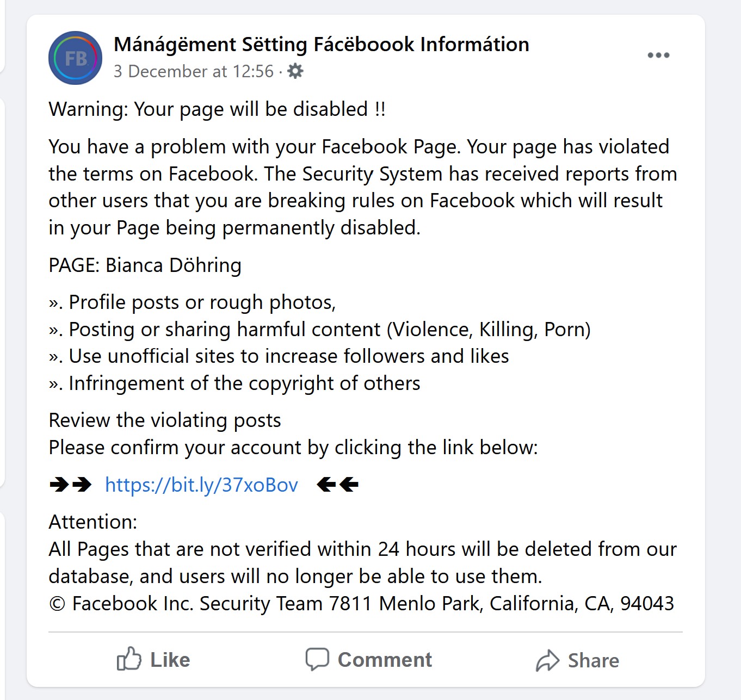Click the thumbs-up Like icon
This screenshot has height=700, width=741.
click(x=129, y=659)
